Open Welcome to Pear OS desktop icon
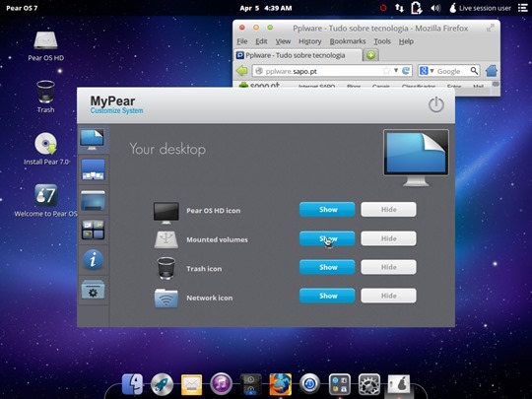Screen dimensions: 532x399 (45, 200)
